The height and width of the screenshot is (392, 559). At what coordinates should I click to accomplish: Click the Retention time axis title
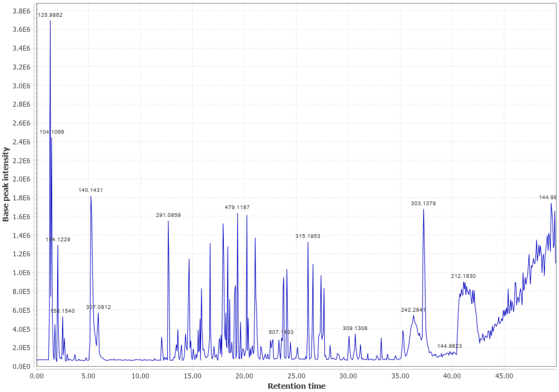point(297,386)
